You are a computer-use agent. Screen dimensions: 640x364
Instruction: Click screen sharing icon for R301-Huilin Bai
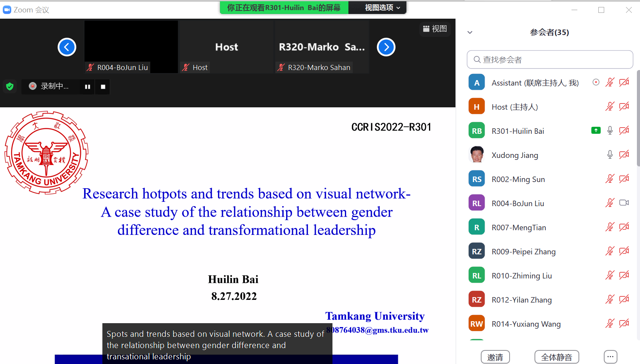click(x=596, y=131)
